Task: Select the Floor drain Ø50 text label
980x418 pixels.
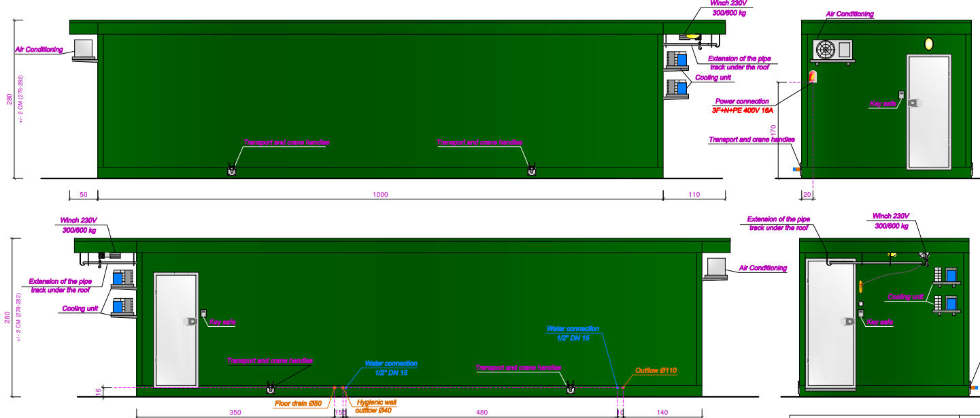Action: pyautogui.click(x=298, y=404)
